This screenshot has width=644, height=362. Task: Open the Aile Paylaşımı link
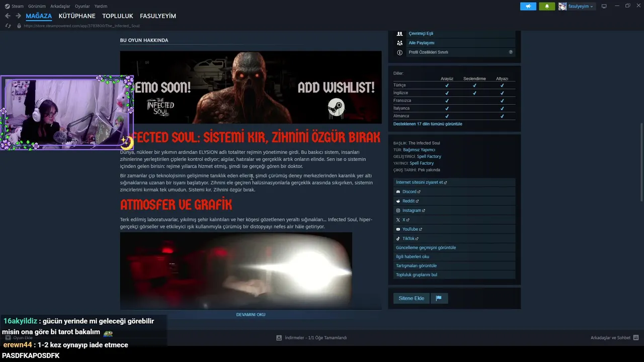coord(421,43)
